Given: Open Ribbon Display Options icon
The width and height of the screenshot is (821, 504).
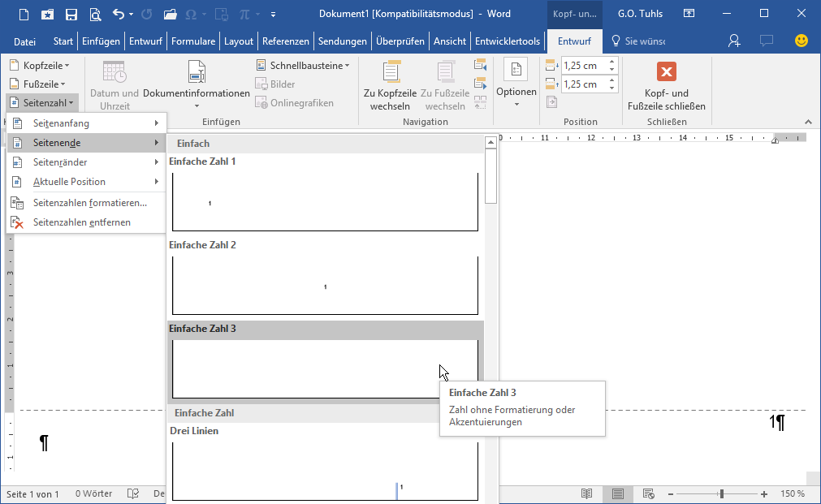Looking at the screenshot, I should 689,14.
